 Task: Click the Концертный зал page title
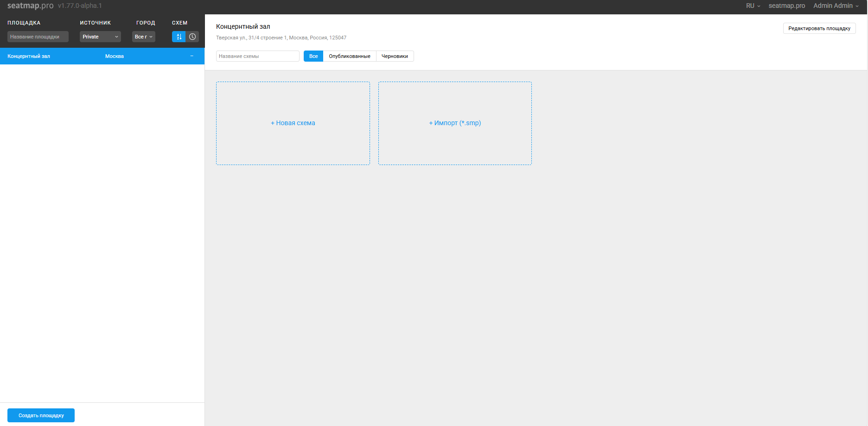[243, 26]
